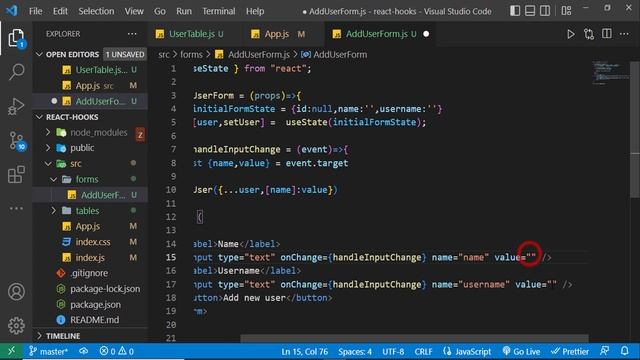Click the horizontal editor scrollbar
Image resolution: width=640 pixels, height=360 pixels.
[414, 338]
